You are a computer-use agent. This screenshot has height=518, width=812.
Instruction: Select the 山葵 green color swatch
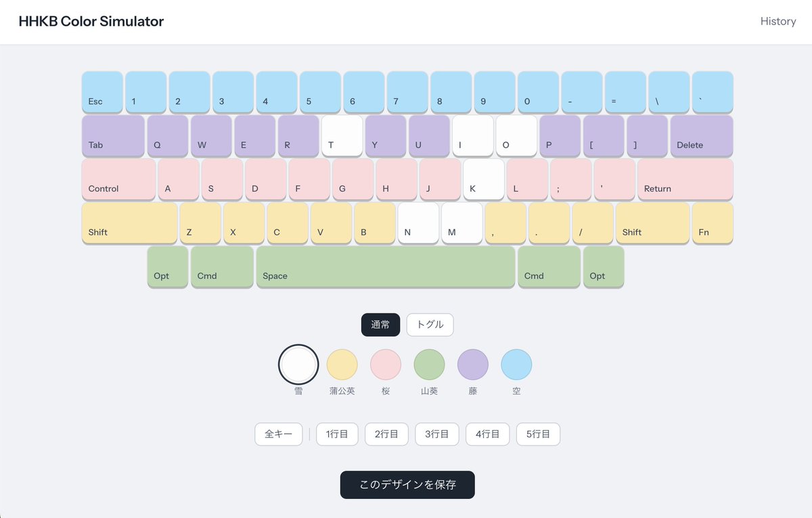429,364
